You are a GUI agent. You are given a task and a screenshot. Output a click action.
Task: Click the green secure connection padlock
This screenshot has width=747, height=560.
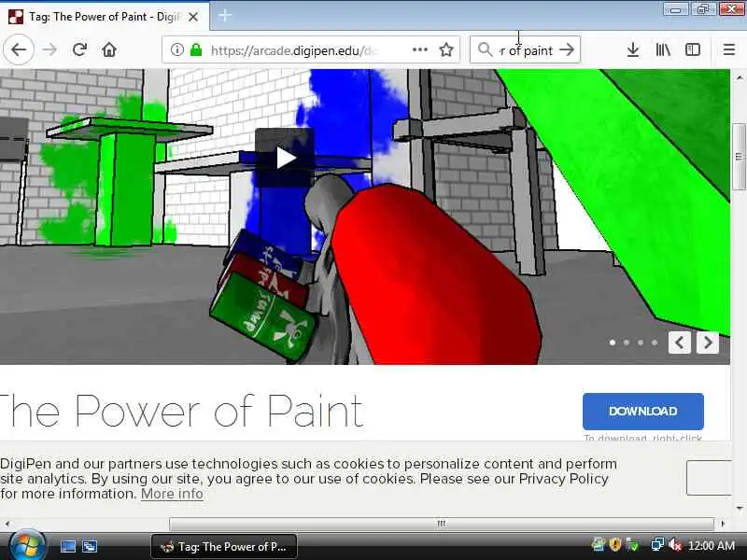click(x=196, y=49)
